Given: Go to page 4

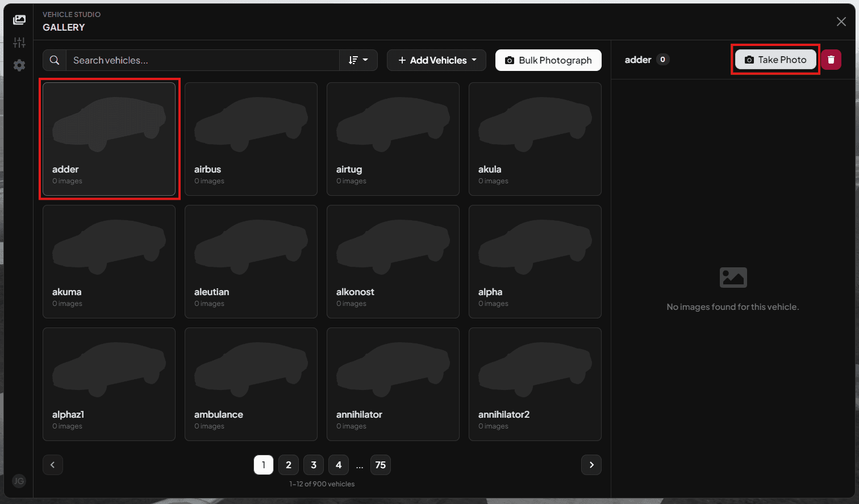Looking at the screenshot, I should (339, 465).
